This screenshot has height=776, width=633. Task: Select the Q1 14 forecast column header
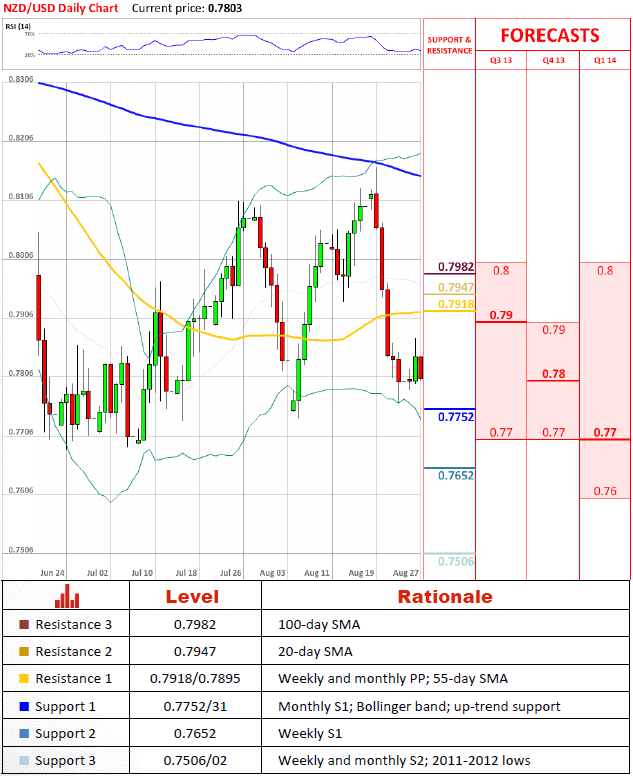[605, 60]
